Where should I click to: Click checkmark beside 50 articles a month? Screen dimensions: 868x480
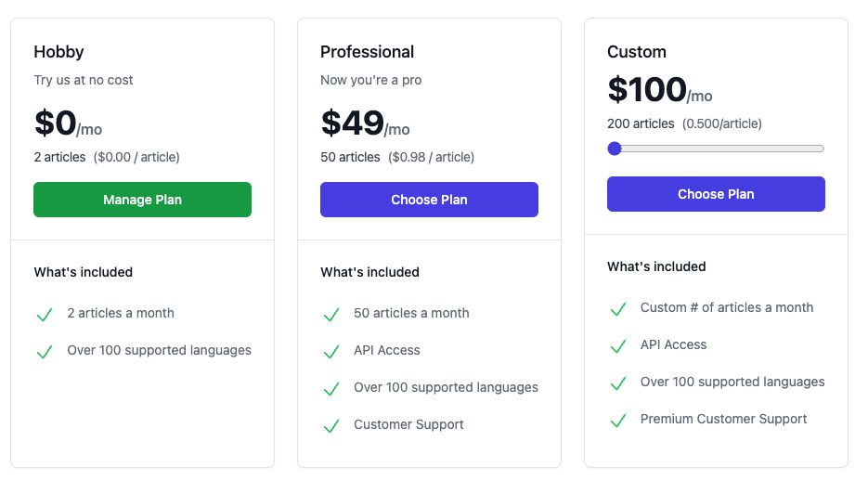coord(330,315)
